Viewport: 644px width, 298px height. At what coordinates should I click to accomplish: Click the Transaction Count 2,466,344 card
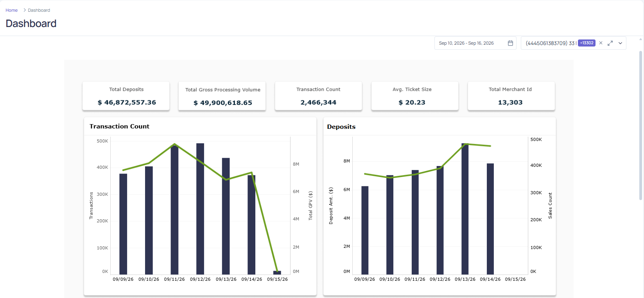(318, 96)
